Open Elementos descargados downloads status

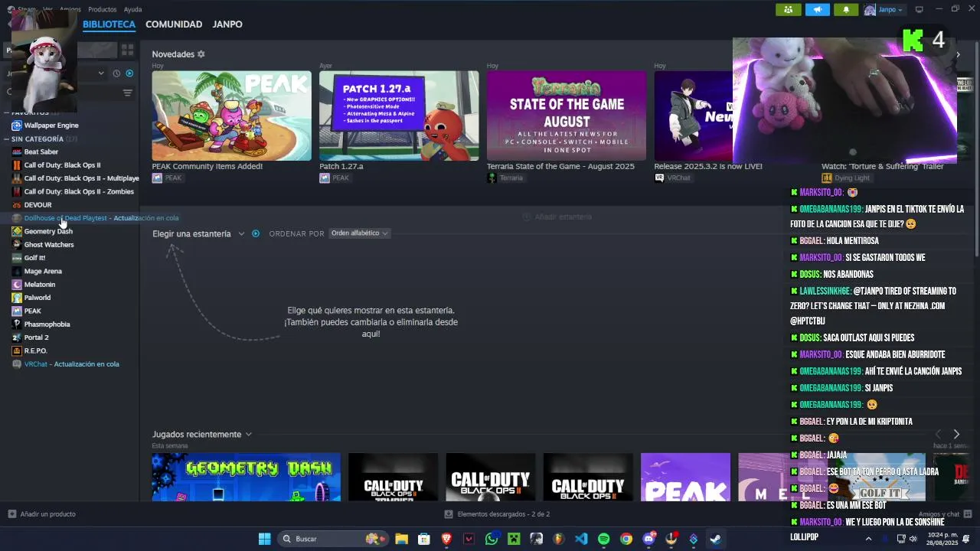tap(497, 514)
